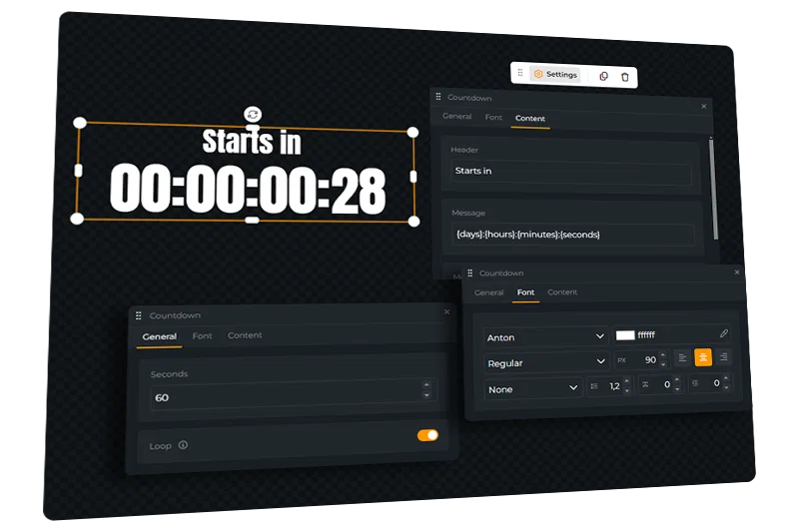Click the line height field showing 1,2

pos(609,386)
